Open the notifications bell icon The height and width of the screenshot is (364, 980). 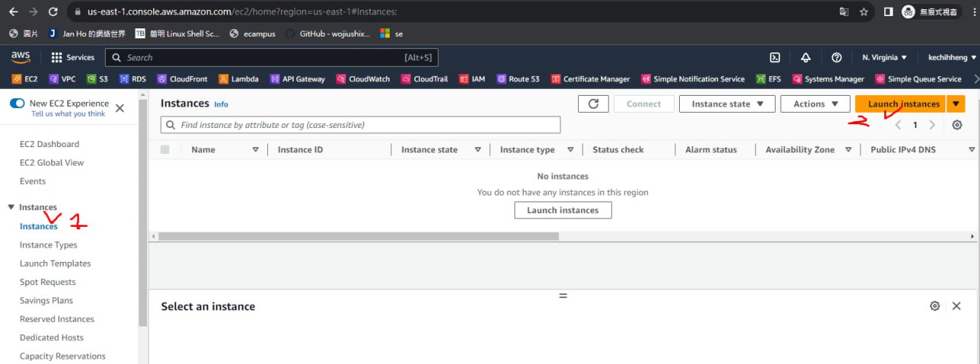pyautogui.click(x=805, y=57)
